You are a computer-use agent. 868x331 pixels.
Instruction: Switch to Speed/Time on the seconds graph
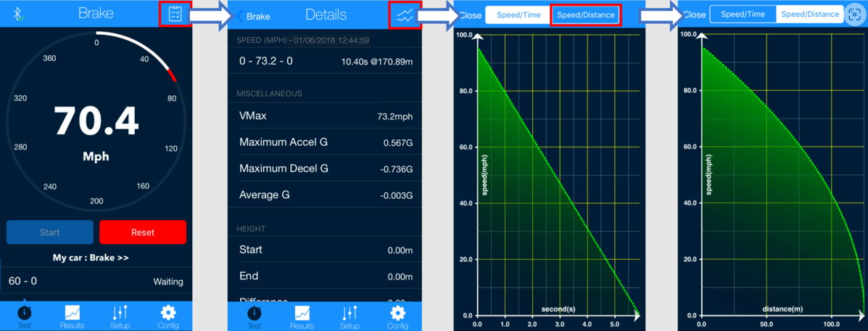click(x=518, y=15)
